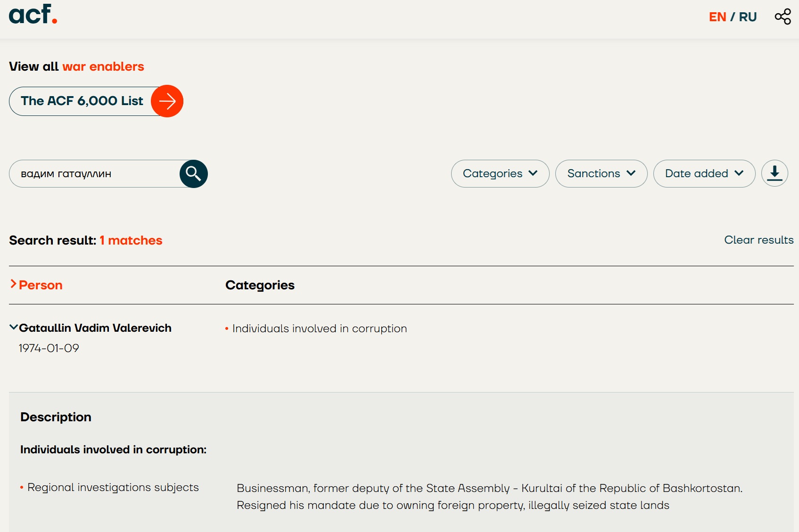Click the war enablers text
The image size is (799, 532).
[x=103, y=66]
